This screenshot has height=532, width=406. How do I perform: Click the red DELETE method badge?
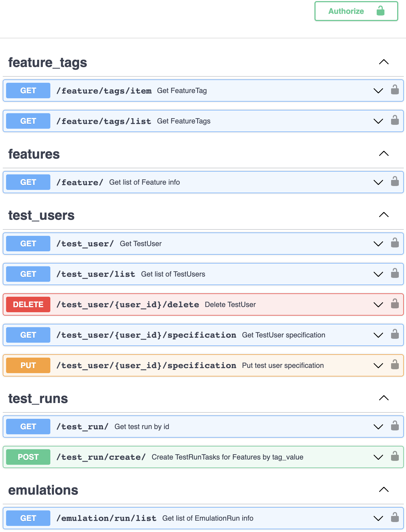(x=28, y=304)
